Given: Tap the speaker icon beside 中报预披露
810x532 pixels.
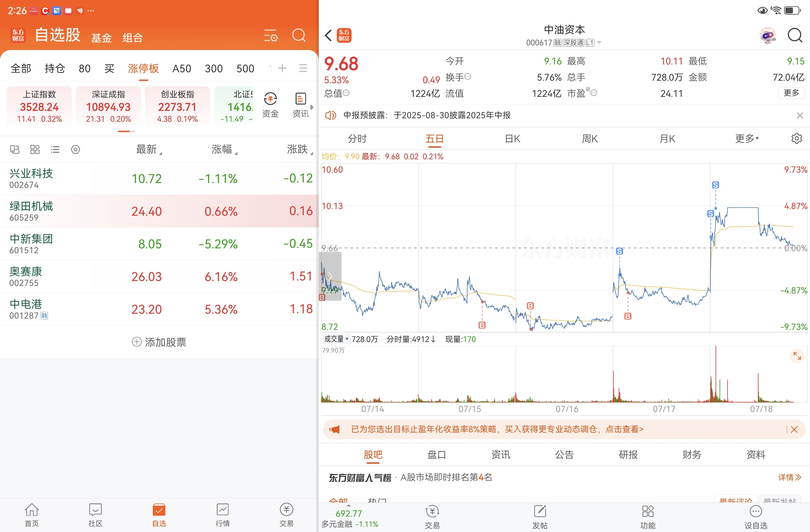Looking at the screenshot, I should coord(330,115).
